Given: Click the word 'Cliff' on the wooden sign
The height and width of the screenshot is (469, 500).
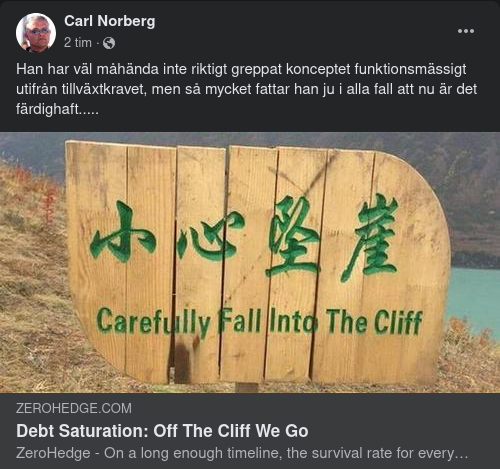Looking at the screenshot, I should [398, 322].
